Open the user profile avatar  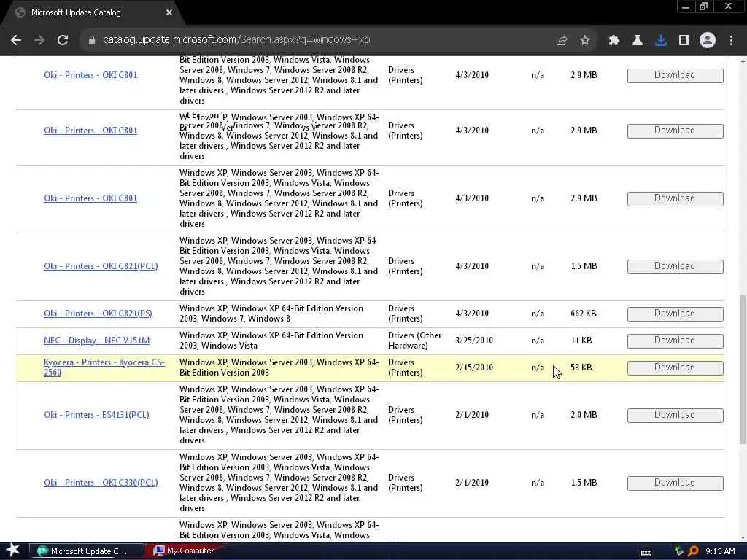pos(708,40)
